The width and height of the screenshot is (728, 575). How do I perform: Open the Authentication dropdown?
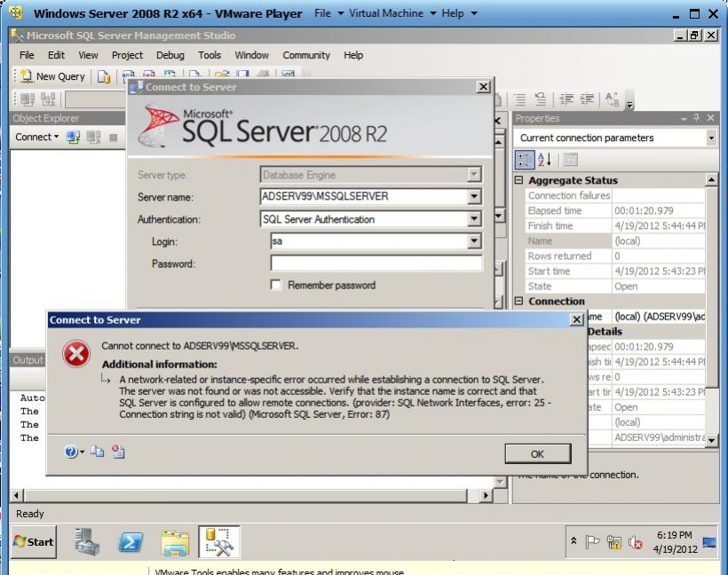[x=473, y=218]
